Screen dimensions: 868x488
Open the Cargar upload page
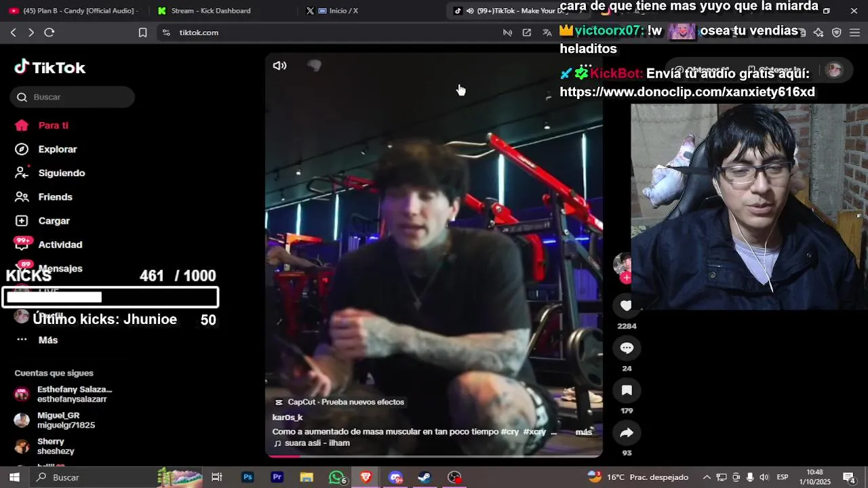[x=42, y=221]
